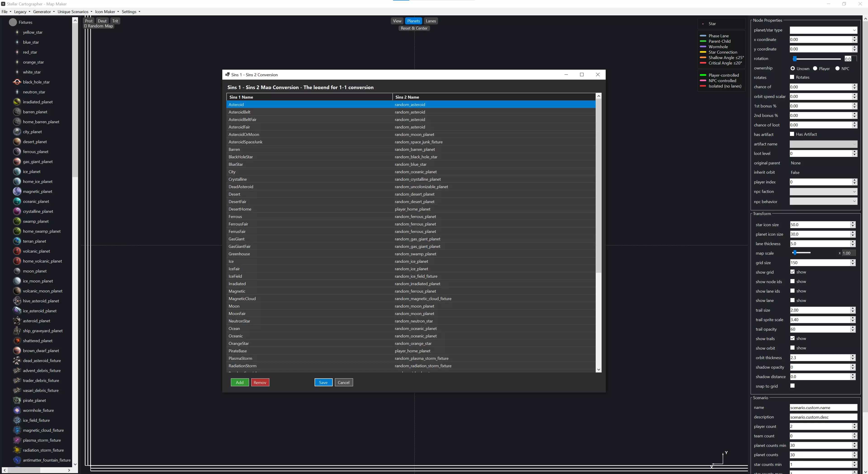
Task: Select the ship_graveyard_planet icon
Action: tap(17, 331)
